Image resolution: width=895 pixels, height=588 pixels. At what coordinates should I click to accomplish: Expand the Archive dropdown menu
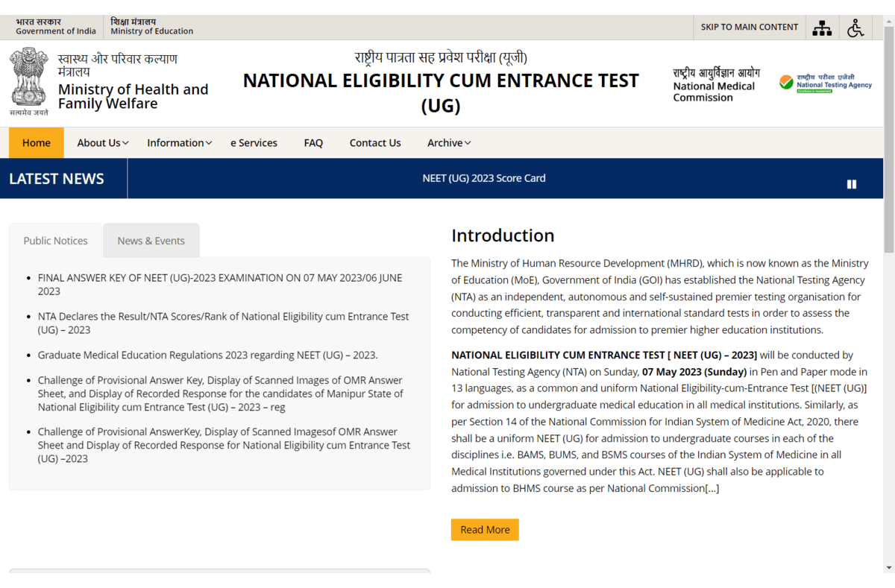(x=448, y=143)
